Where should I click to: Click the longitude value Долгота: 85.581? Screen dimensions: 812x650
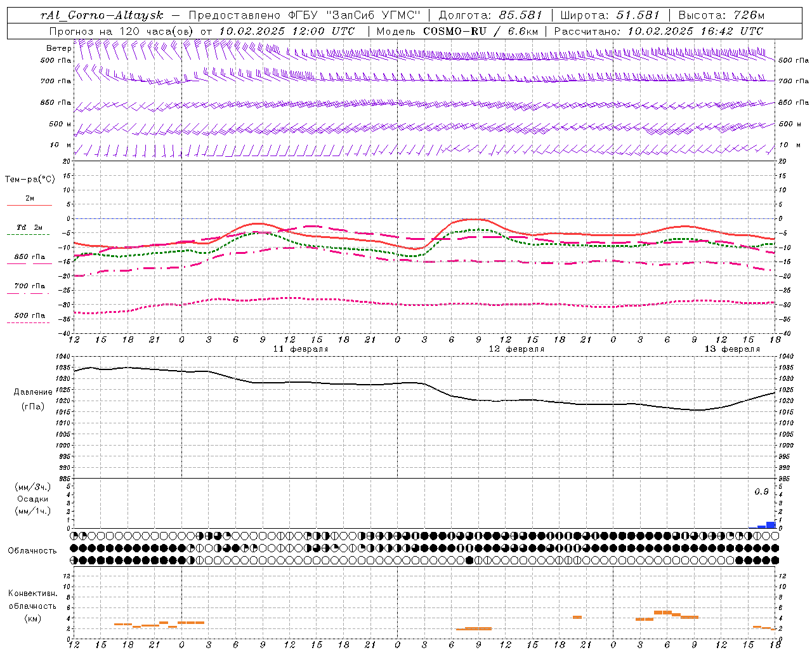point(490,15)
